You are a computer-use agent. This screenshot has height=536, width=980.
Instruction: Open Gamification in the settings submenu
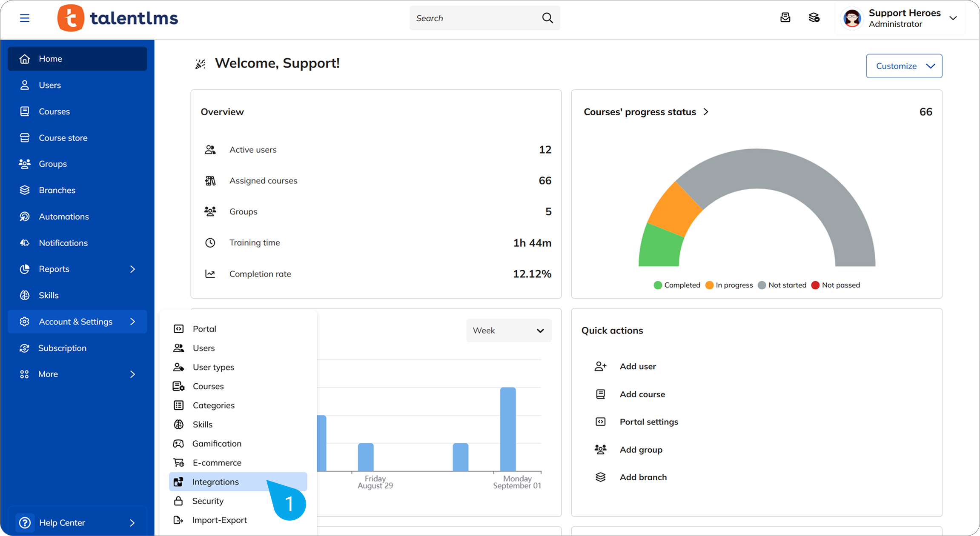pyautogui.click(x=217, y=443)
